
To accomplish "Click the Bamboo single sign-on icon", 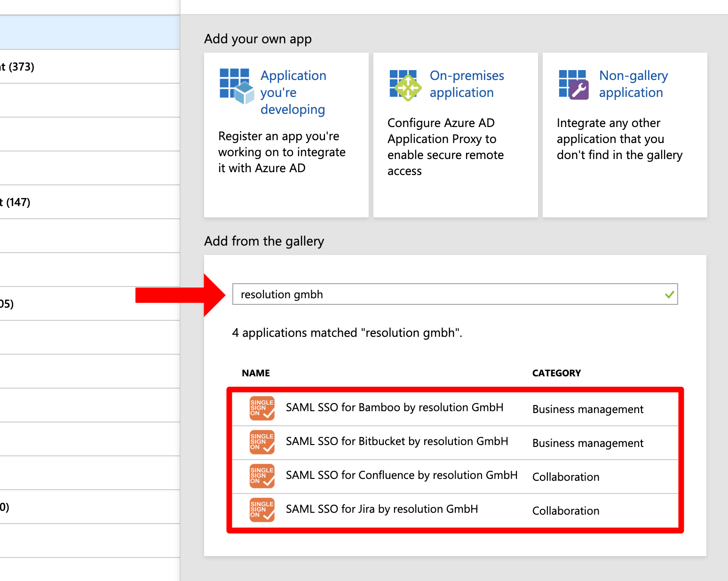I will [x=262, y=408].
